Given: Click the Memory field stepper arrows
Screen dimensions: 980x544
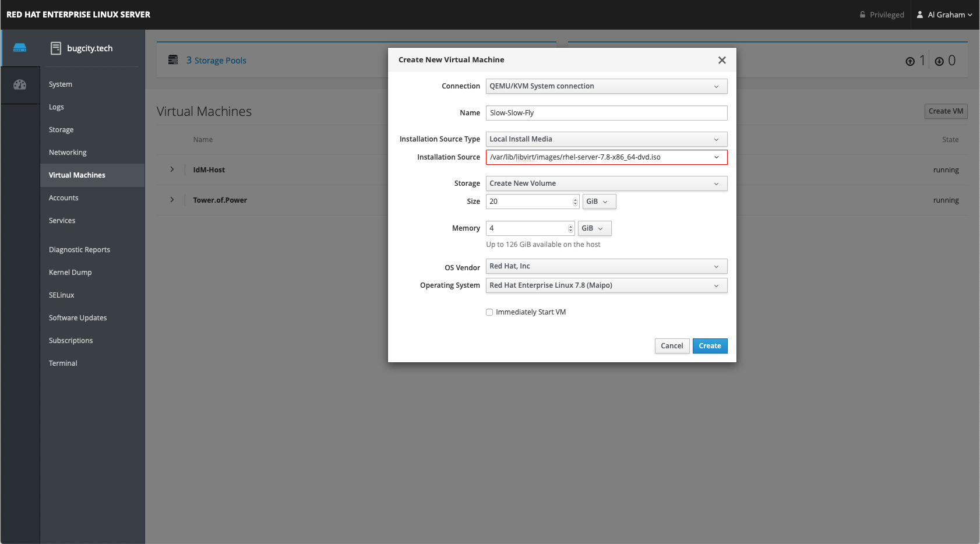Looking at the screenshot, I should click(x=570, y=228).
